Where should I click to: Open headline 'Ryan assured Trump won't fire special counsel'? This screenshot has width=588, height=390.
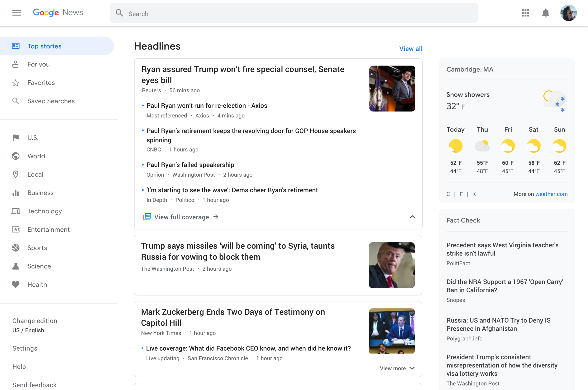click(x=243, y=75)
